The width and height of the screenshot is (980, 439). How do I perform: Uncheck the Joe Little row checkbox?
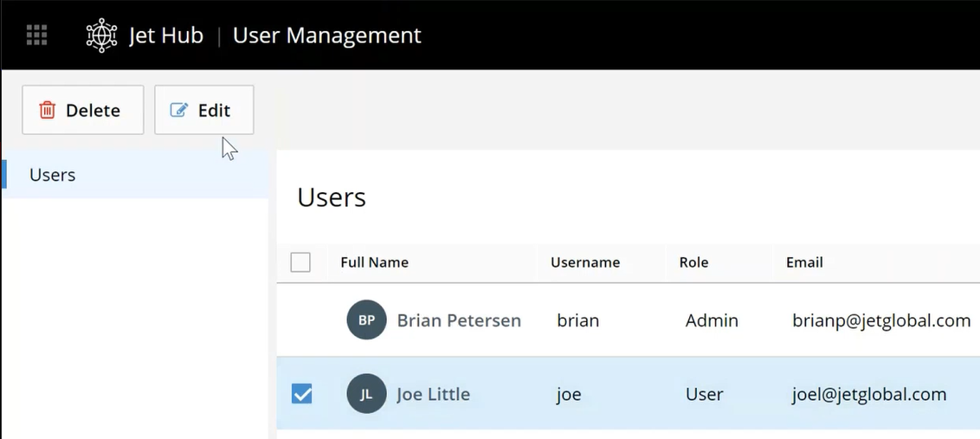pyautogui.click(x=302, y=394)
